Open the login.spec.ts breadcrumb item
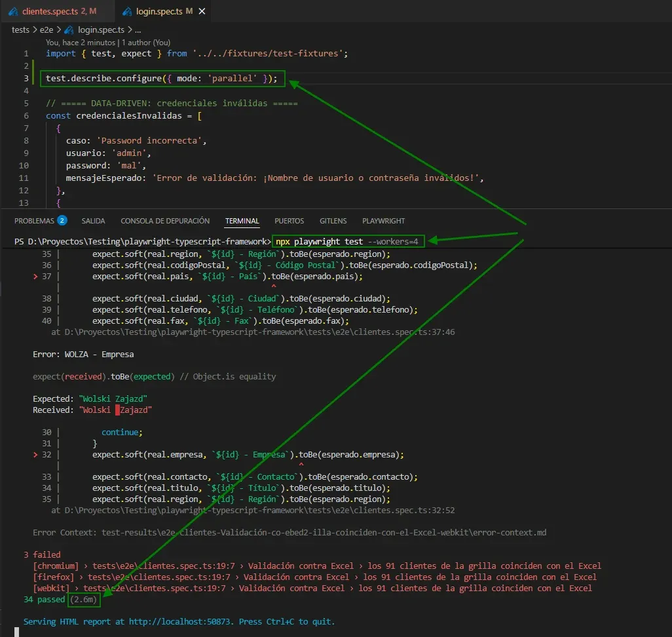Screen dimensions: 672x637 pyautogui.click(x=101, y=30)
